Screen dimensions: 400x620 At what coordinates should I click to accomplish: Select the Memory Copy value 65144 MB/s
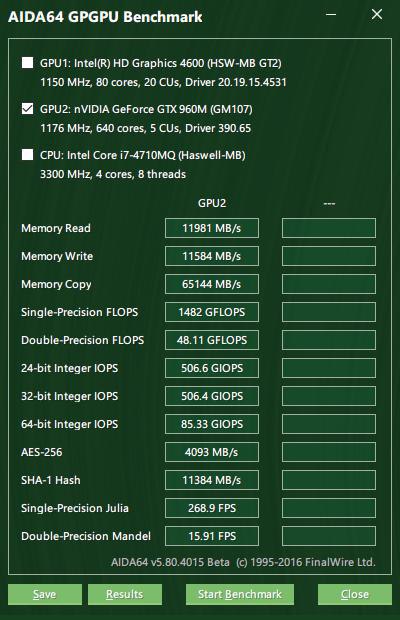pyautogui.click(x=212, y=284)
